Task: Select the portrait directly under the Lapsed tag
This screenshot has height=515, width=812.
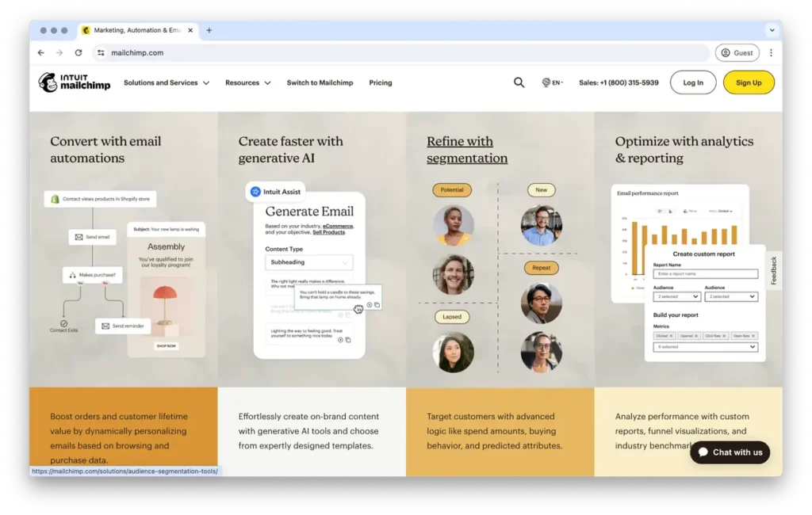Action: (453, 353)
